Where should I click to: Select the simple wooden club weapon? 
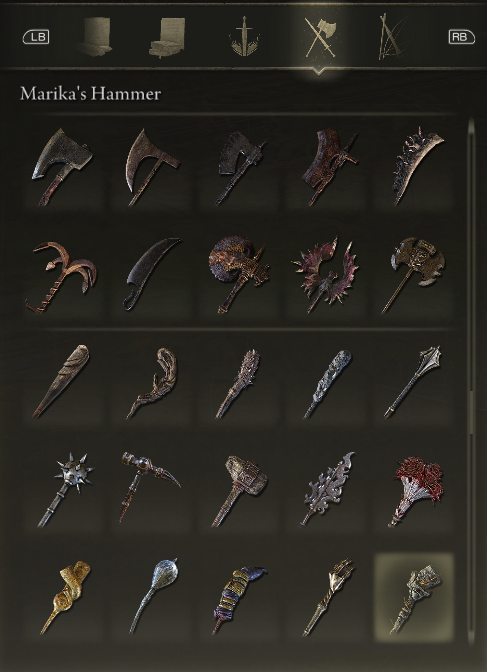(x=62, y=381)
